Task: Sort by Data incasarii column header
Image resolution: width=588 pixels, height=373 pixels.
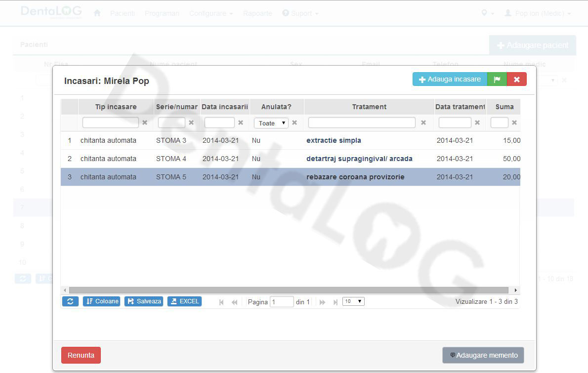Action: tap(225, 107)
